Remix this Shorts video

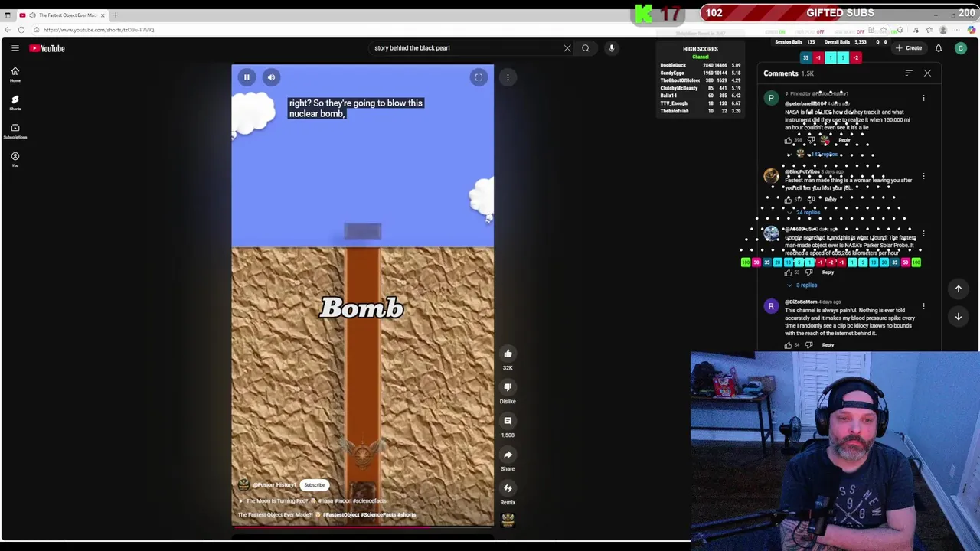click(x=508, y=488)
